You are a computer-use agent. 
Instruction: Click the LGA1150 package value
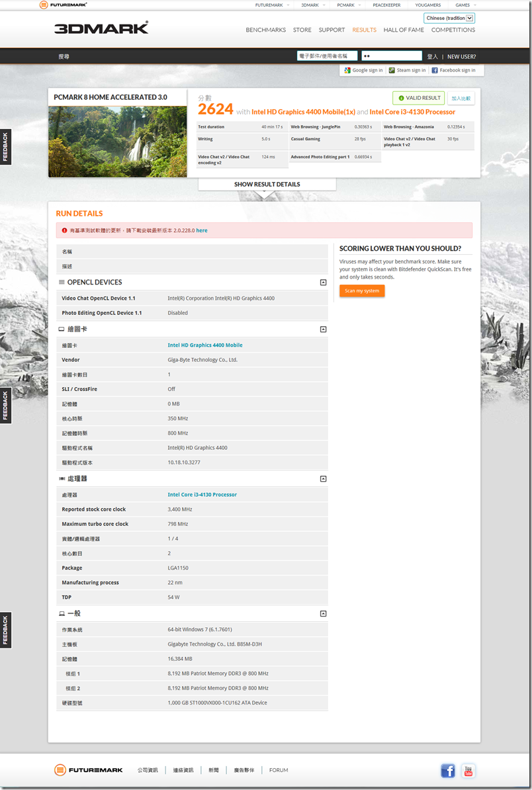click(178, 568)
